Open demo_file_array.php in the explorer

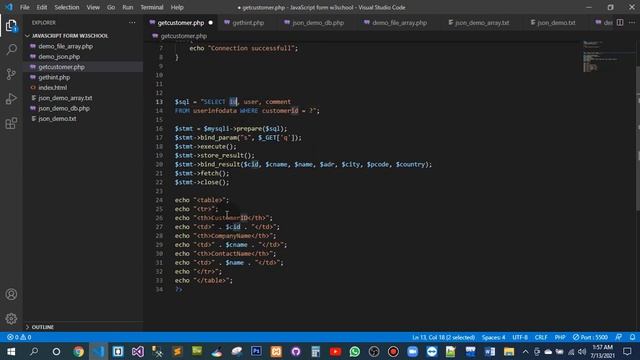tap(65, 46)
